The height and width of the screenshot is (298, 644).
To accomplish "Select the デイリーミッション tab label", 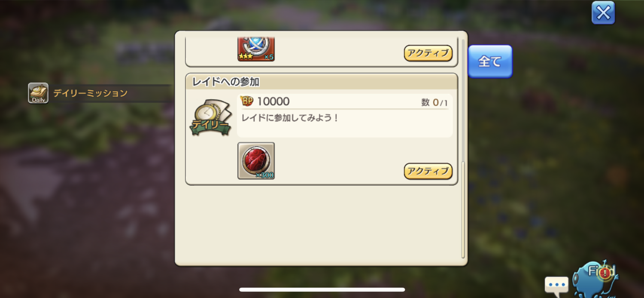I will (x=90, y=93).
